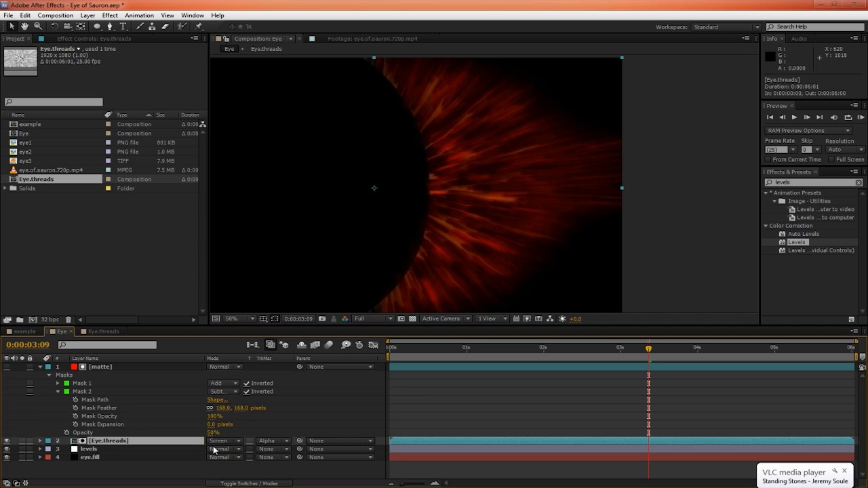This screenshot has height=488, width=868.
Task: Show channel and color management settings
Action: [344, 319]
